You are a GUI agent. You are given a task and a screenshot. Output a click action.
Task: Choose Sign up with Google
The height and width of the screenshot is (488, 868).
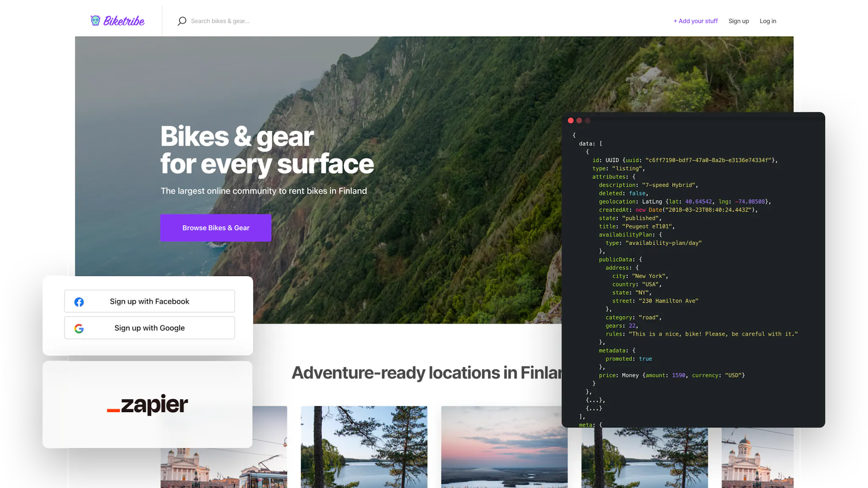tap(150, 328)
